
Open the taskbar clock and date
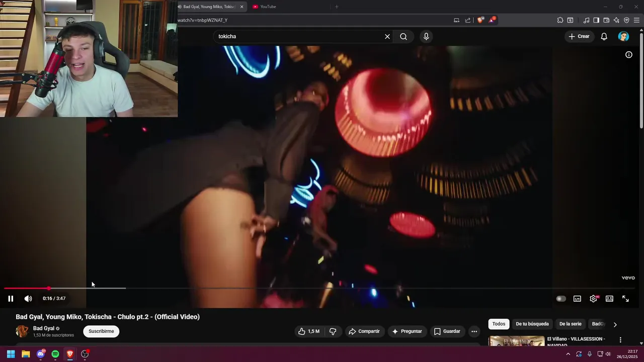[627, 354]
